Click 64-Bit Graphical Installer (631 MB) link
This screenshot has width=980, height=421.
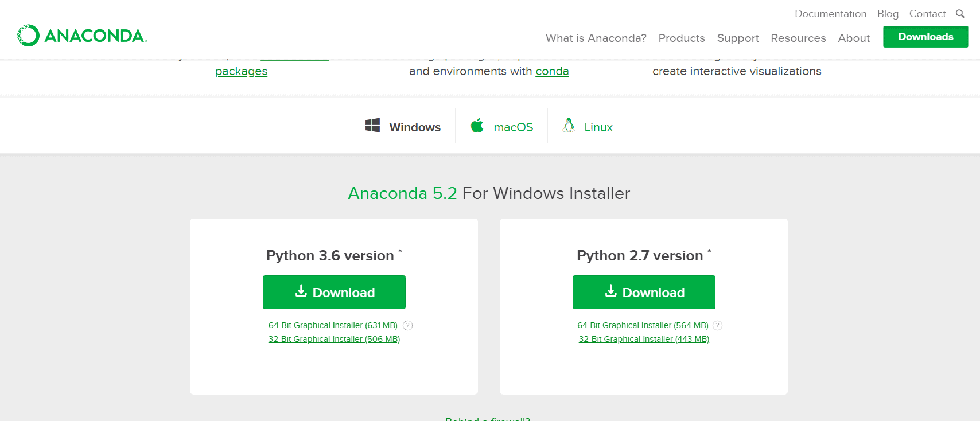tap(333, 325)
